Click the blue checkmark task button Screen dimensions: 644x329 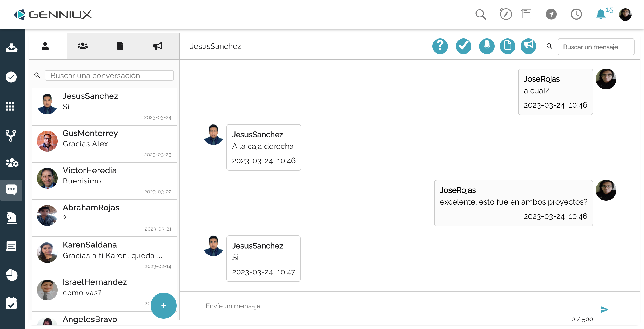463,46
